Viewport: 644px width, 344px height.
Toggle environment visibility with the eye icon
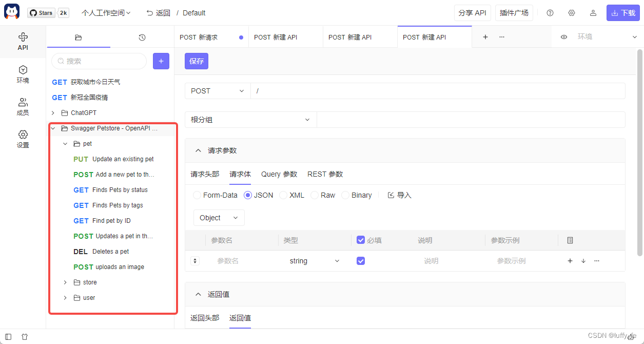563,36
